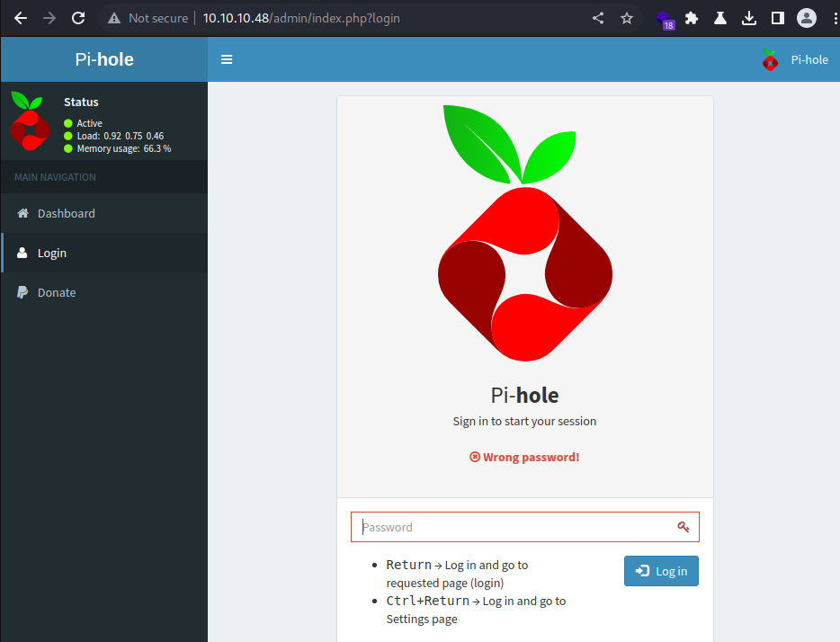Go back using the browser back arrow
The image size is (840, 642).
click(21, 18)
